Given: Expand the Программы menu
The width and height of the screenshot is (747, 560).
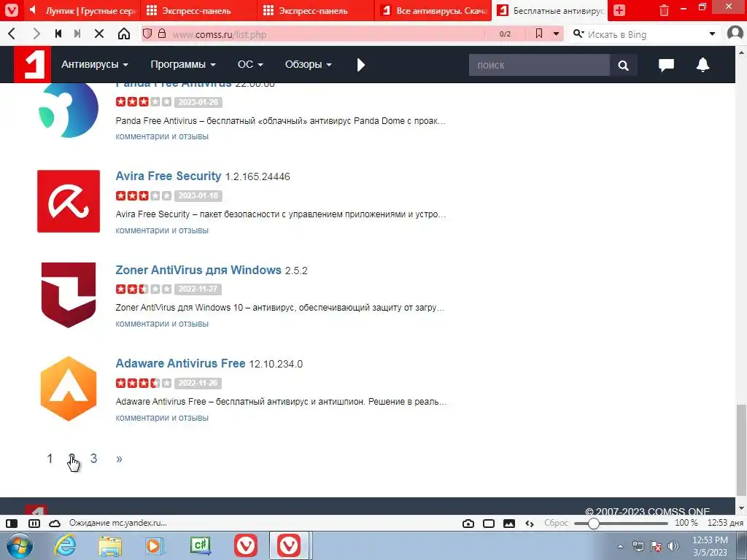Looking at the screenshot, I should click(183, 64).
